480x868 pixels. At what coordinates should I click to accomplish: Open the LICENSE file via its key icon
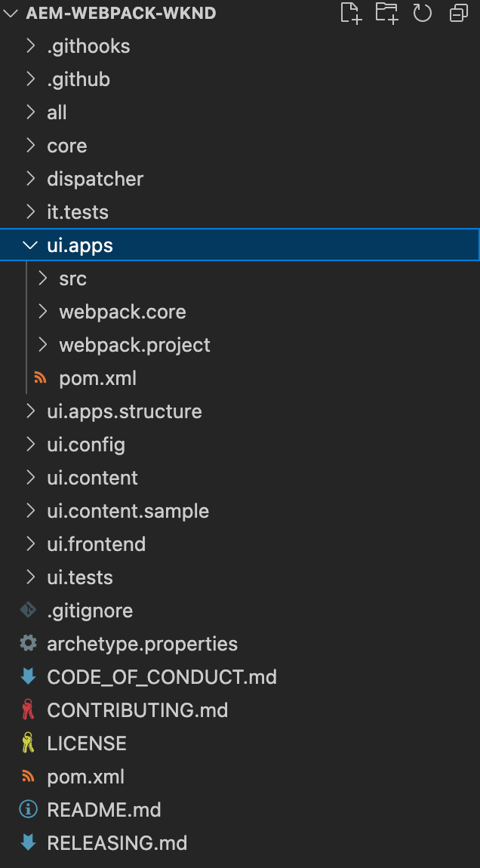(x=29, y=743)
